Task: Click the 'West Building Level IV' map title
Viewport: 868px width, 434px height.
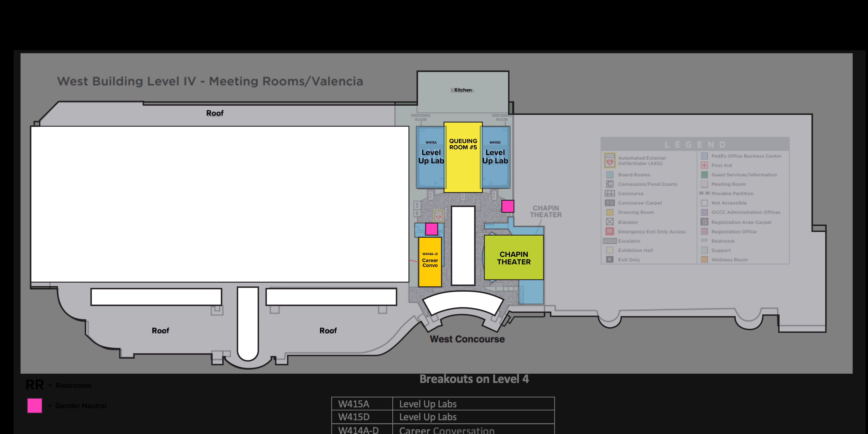Action: tap(210, 81)
